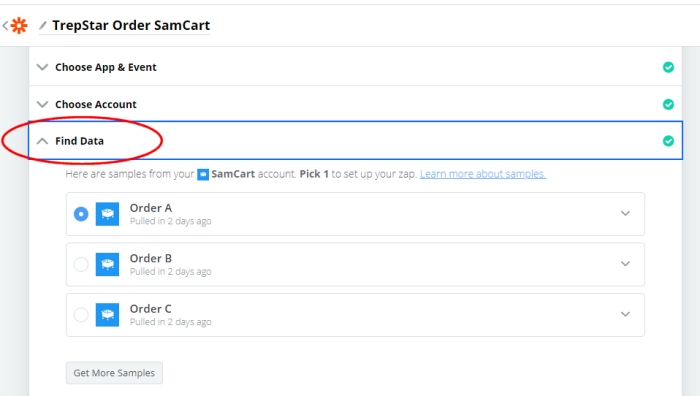
Task: Click green checkmark on Choose Account row
Action: [x=668, y=104]
